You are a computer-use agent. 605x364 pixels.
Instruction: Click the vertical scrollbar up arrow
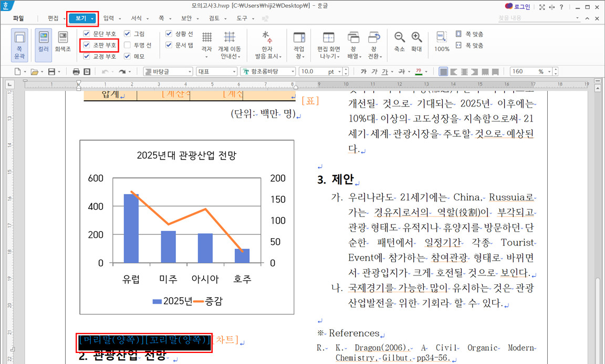tap(598, 88)
